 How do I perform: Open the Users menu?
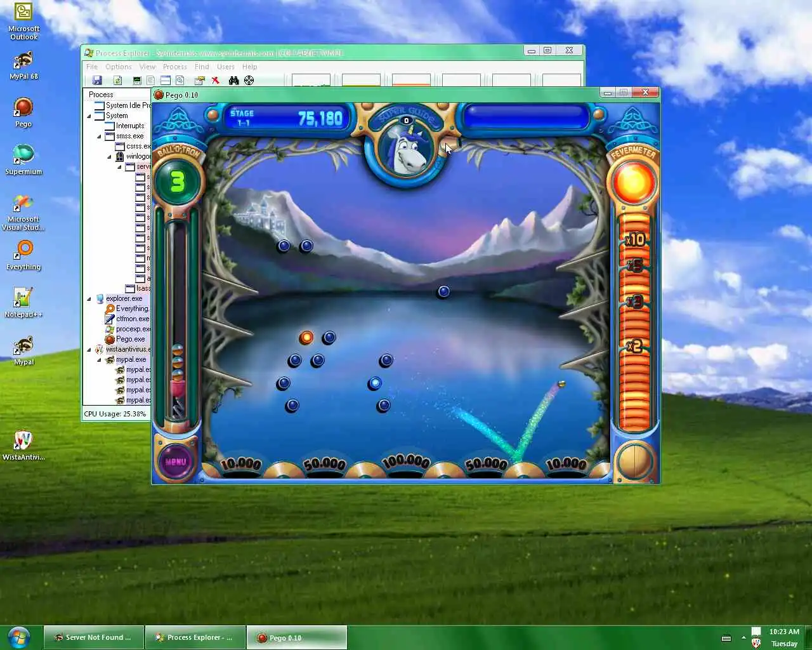click(x=226, y=67)
